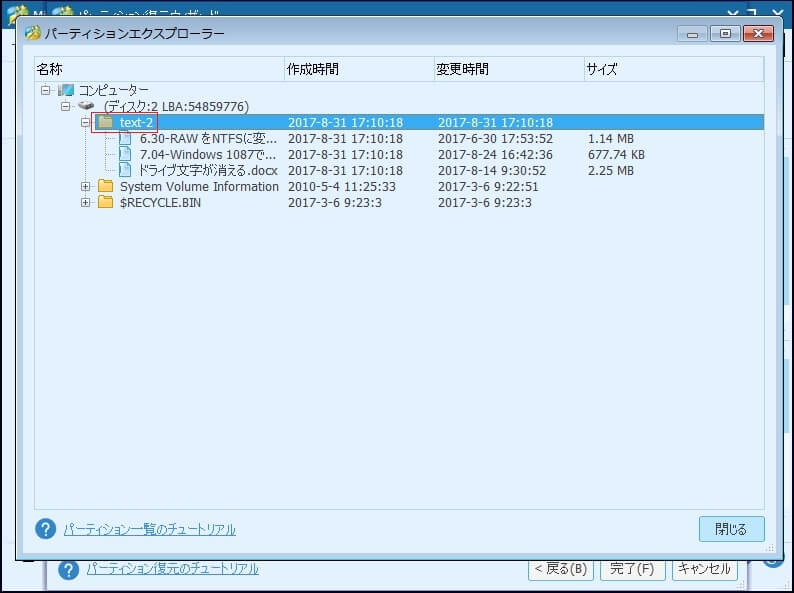Sort by the 変更時間 column header
This screenshot has width=794, height=593.
click(x=509, y=69)
